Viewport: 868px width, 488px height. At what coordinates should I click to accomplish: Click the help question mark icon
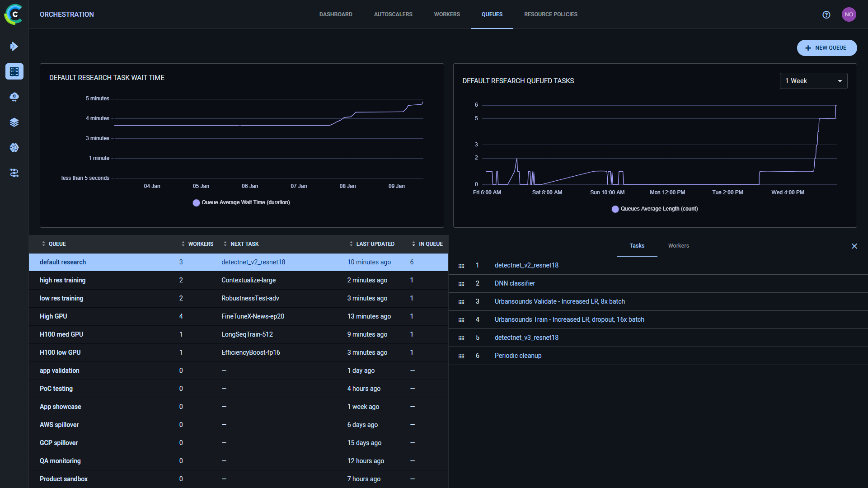pyautogui.click(x=826, y=14)
